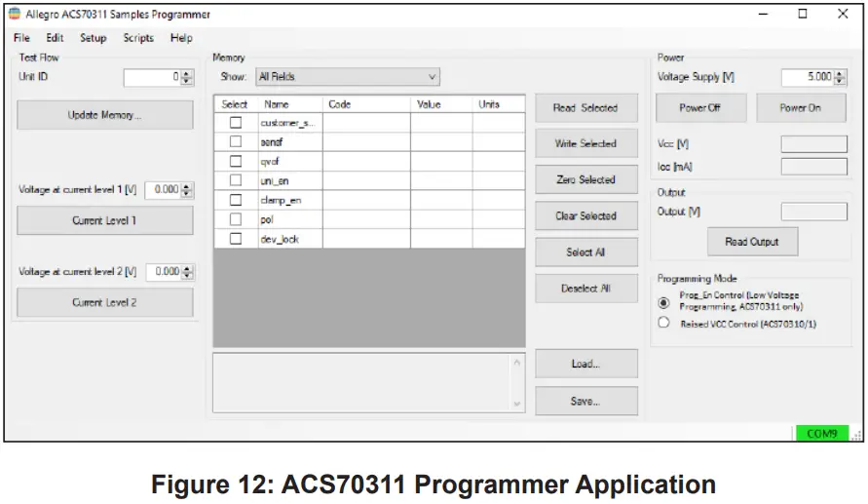Click the Icc [mA] readout field
This screenshot has width=868, height=504.
coord(813,167)
